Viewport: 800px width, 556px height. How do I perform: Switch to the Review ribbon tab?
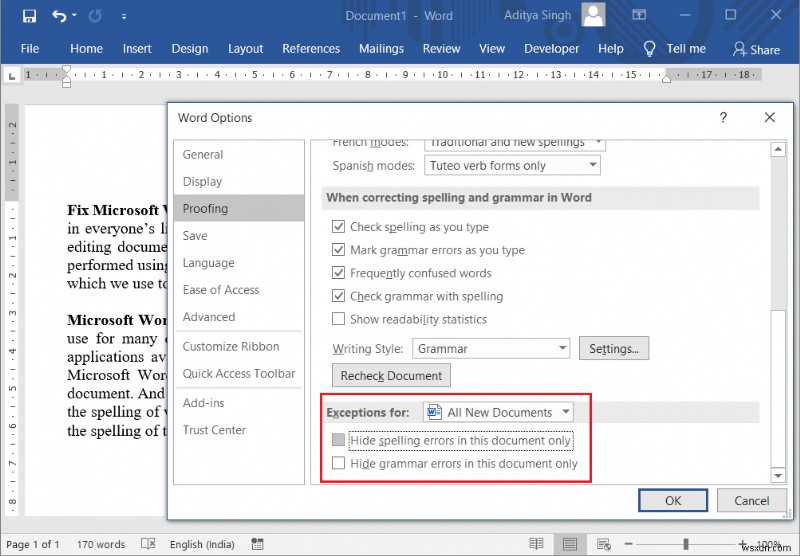click(x=441, y=49)
